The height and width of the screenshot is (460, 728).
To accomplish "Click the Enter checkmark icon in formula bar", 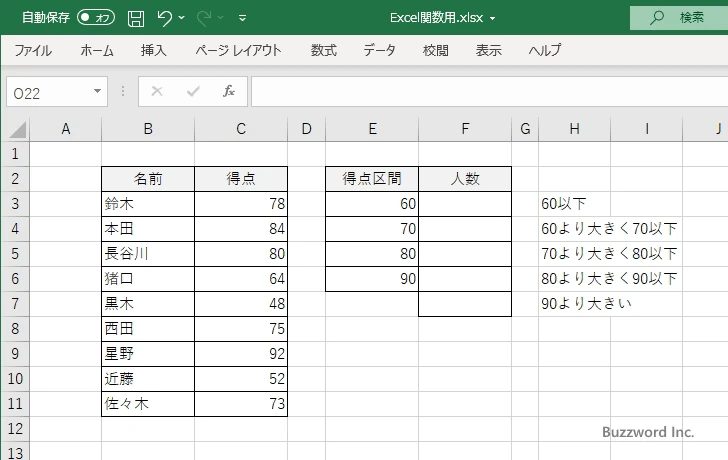I will [x=193, y=91].
